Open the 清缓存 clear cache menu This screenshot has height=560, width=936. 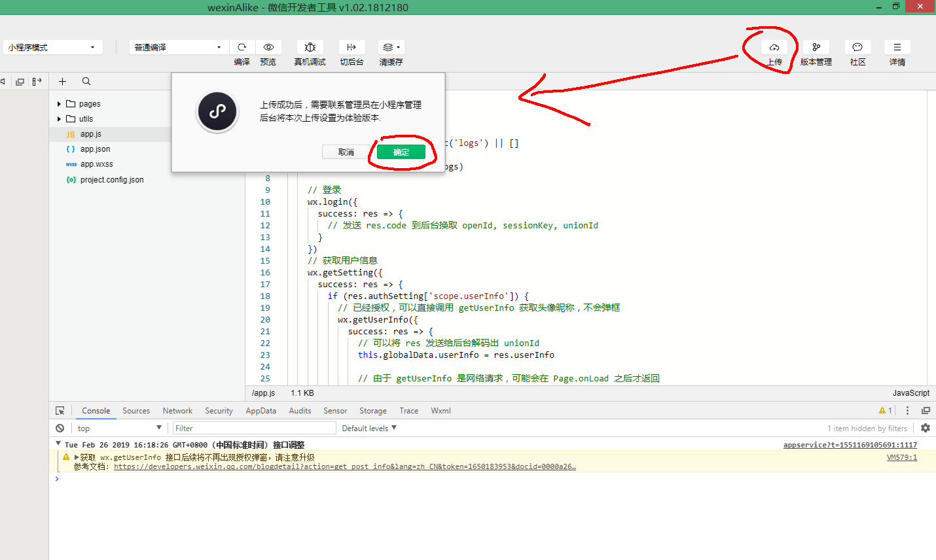391,47
